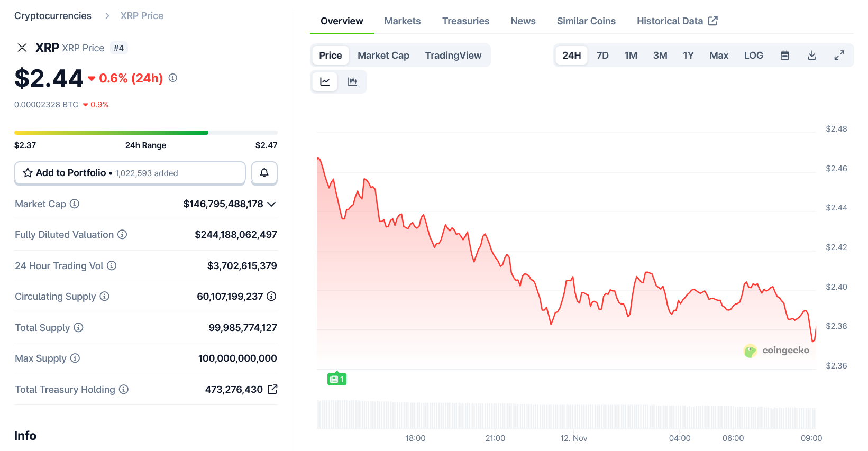Viewport: 868px width, 451px height.
Task: Click Add to Portfolio button
Action: 130,173
